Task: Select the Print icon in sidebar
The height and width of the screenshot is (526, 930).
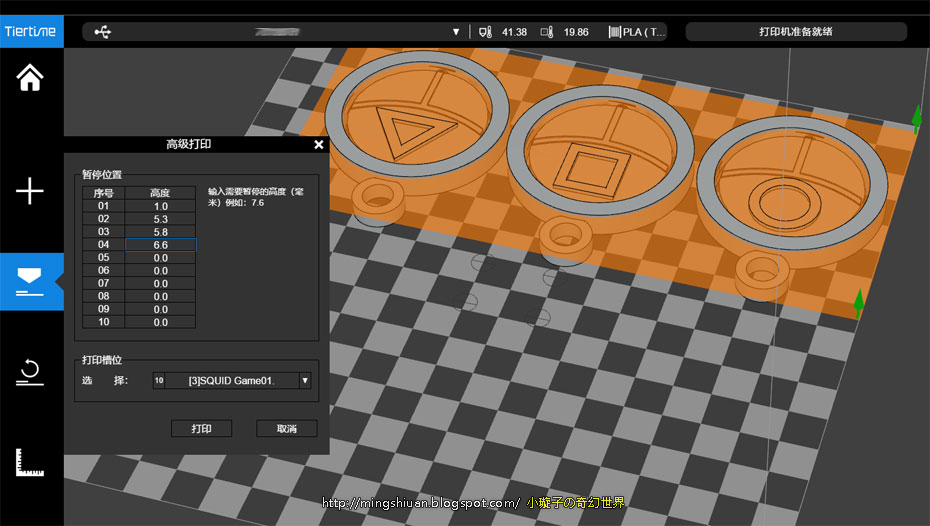Action: 30,282
